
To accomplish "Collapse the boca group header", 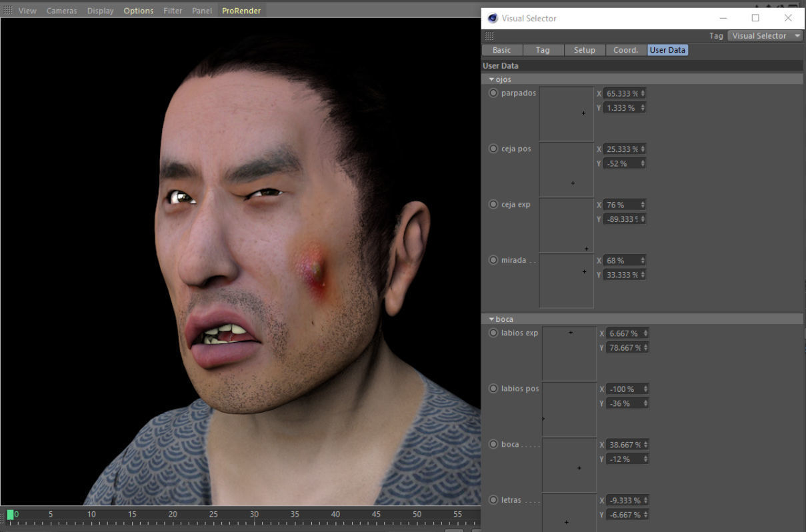I will point(492,319).
